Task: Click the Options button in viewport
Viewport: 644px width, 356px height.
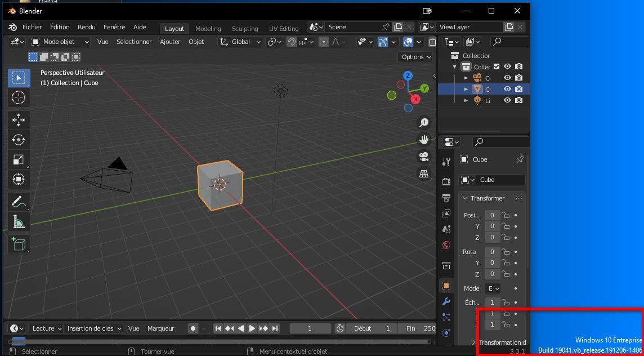Action: [x=416, y=57]
